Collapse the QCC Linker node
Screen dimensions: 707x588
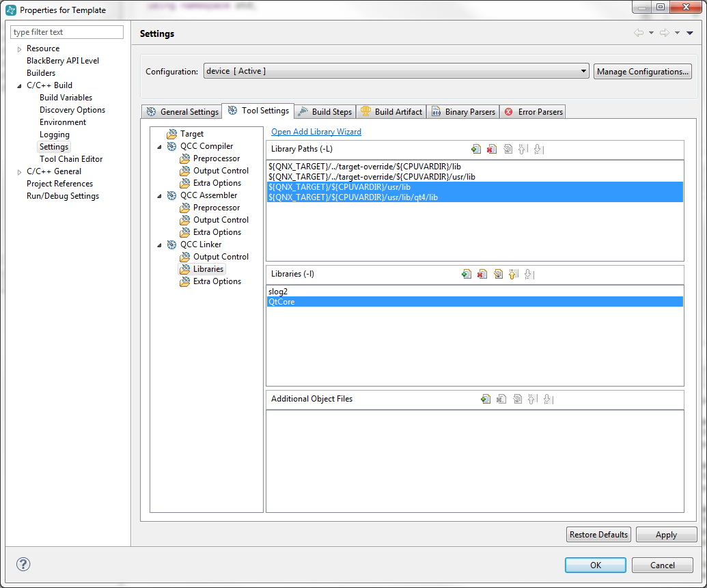[x=159, y=245]
